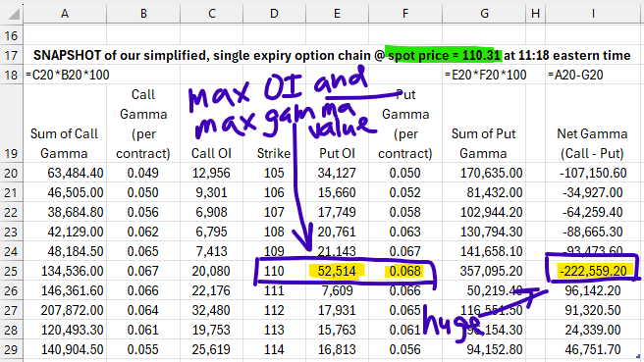644x362 pixels.
Task: Select column E header
Action: pyautogui.click(x=337, y=14)
